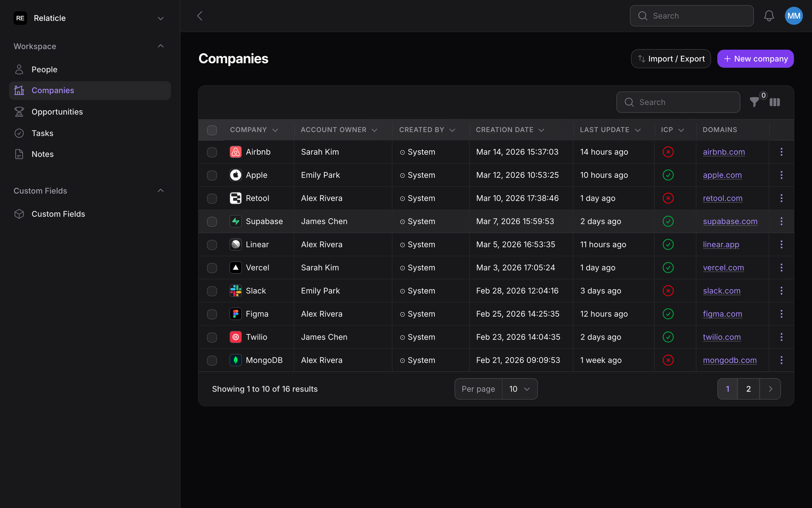Viewport: 812px width, 508px height.
Task: Open Opportunities in the sidebar
Action: click(90, 112)
